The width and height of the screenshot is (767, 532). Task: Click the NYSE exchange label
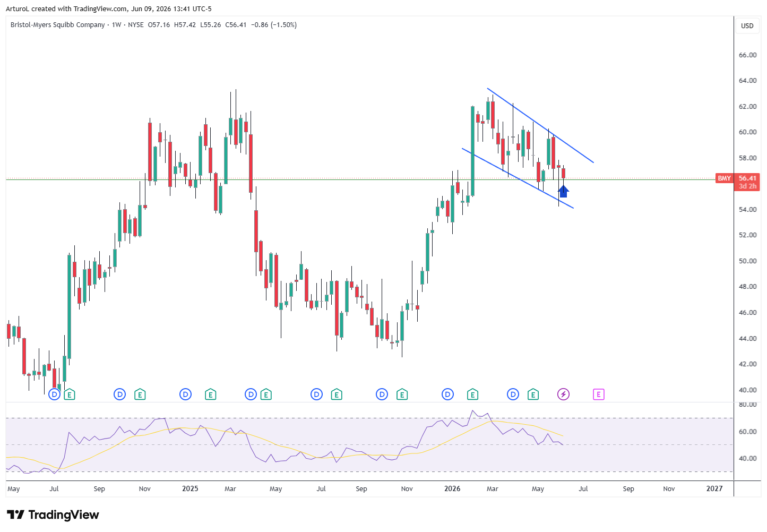point(136,25)
